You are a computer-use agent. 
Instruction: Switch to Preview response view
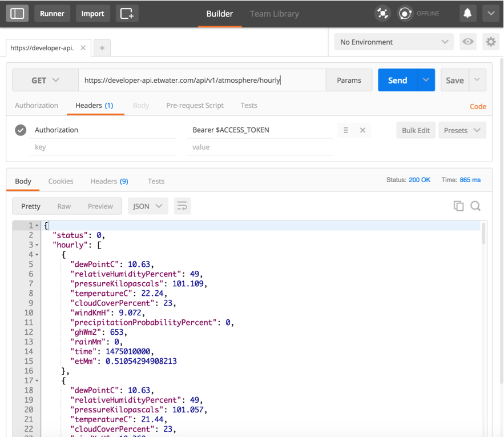pos(100,206)
